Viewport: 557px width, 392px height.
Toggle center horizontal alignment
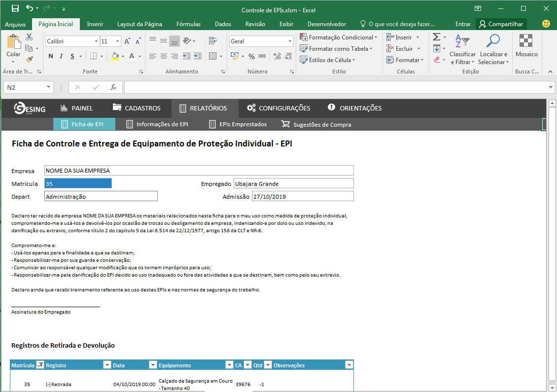163,56
